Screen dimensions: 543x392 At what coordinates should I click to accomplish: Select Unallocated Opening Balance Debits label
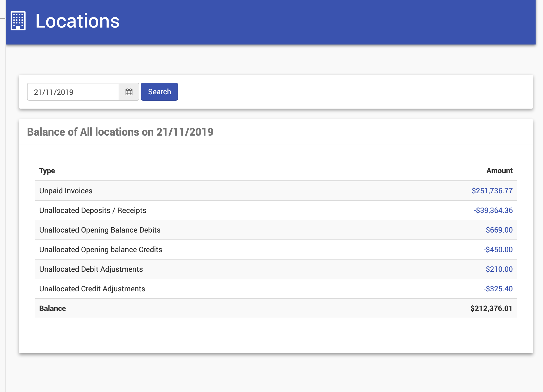(100, 230)
